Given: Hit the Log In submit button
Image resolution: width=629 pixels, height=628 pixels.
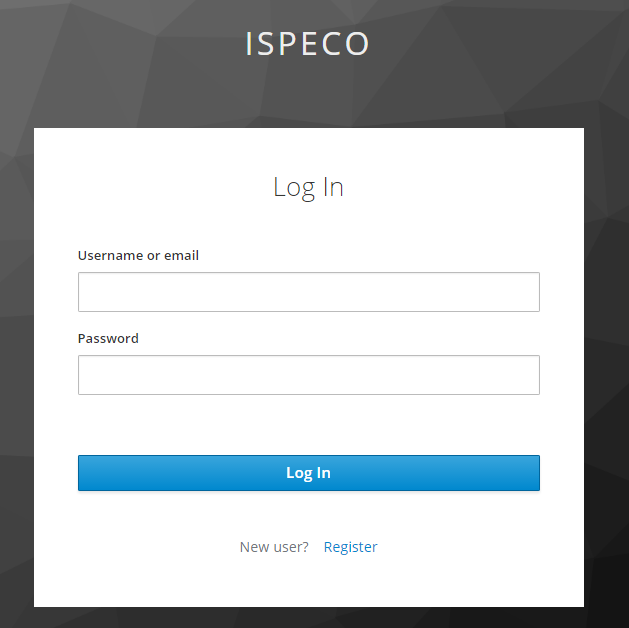Looking at the screenshot, I should pyautogui.click(x=308, y=473).
